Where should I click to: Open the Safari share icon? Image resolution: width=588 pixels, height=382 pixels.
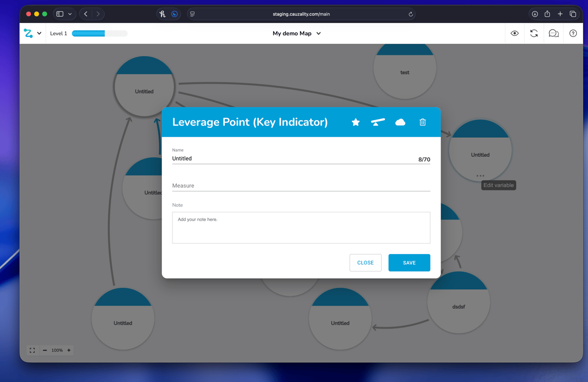547,14
